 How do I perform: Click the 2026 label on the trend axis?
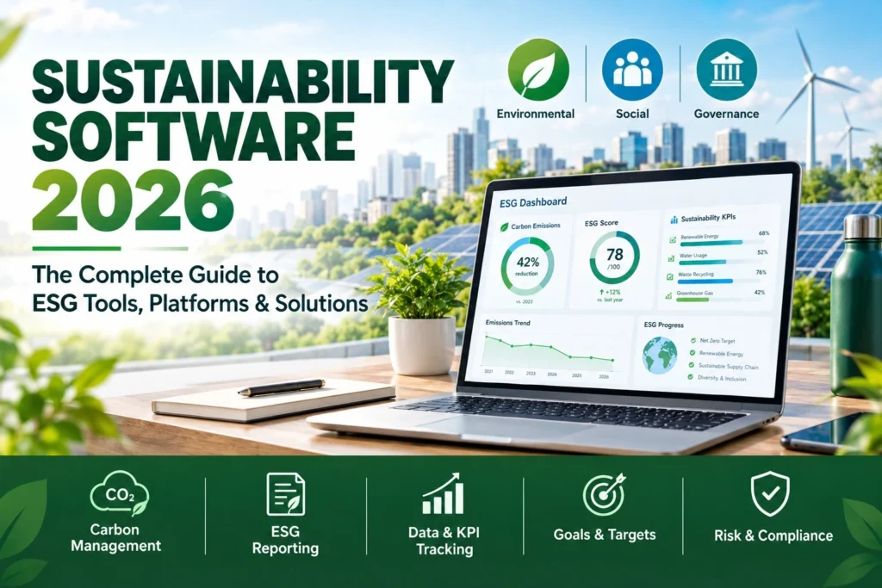(604, 376)
